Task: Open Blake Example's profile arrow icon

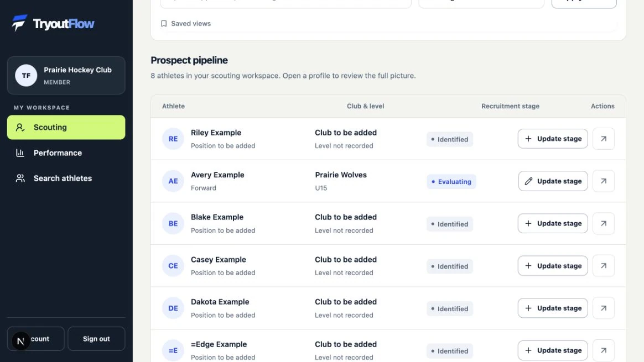Action: coord(604,223)
